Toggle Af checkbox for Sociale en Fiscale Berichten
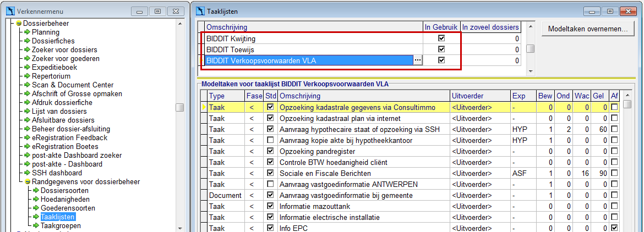Viewport: 644px width, 232px height. (614, 173)
